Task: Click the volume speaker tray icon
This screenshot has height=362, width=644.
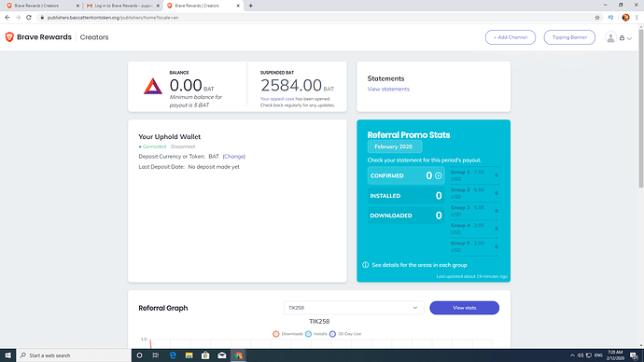Action: point(581,355)
